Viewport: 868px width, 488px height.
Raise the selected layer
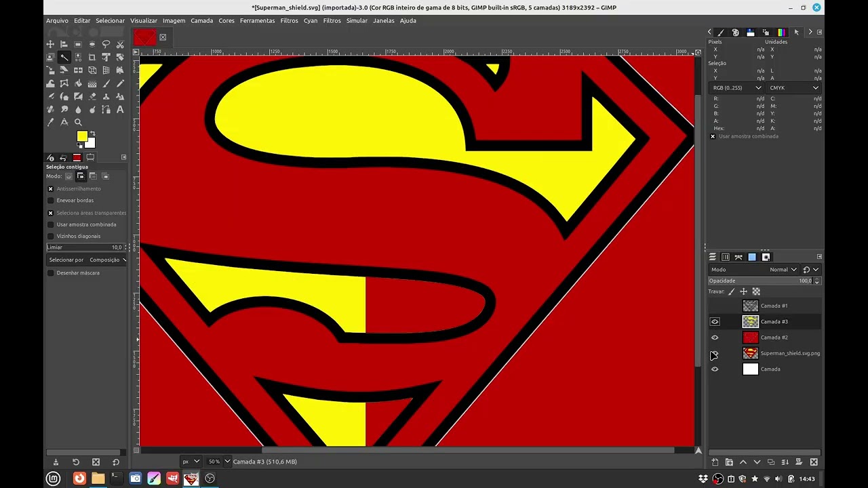pos(743,462)
